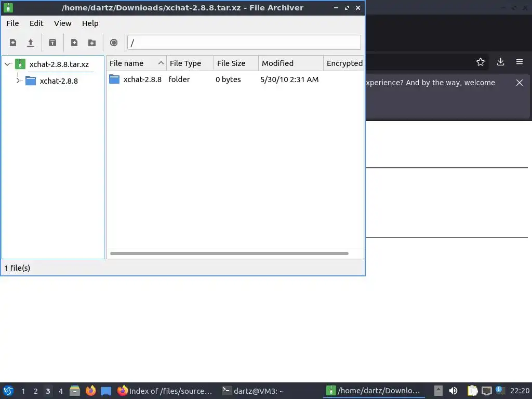This screenshot has width=532, height=399.
Task: Click the Extract archive toolbar icon
Action: click(x=52, y=43)
